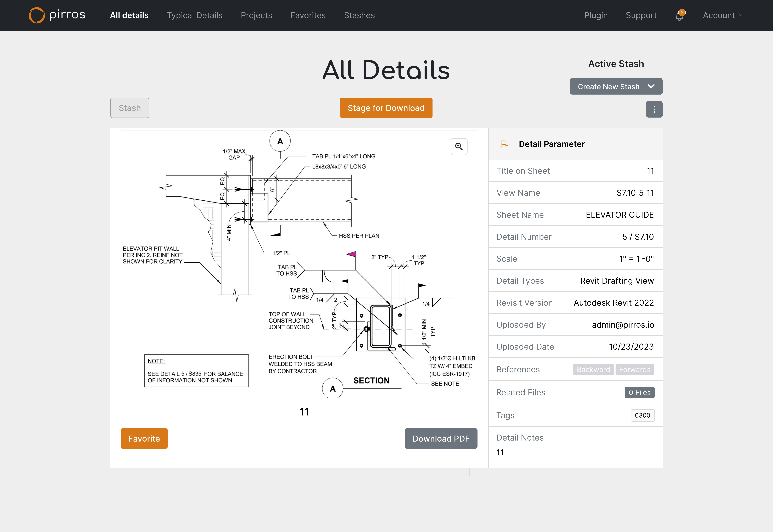
Task: Click the flag icon beside Detail Parameter
Action: tap(505, 144)
